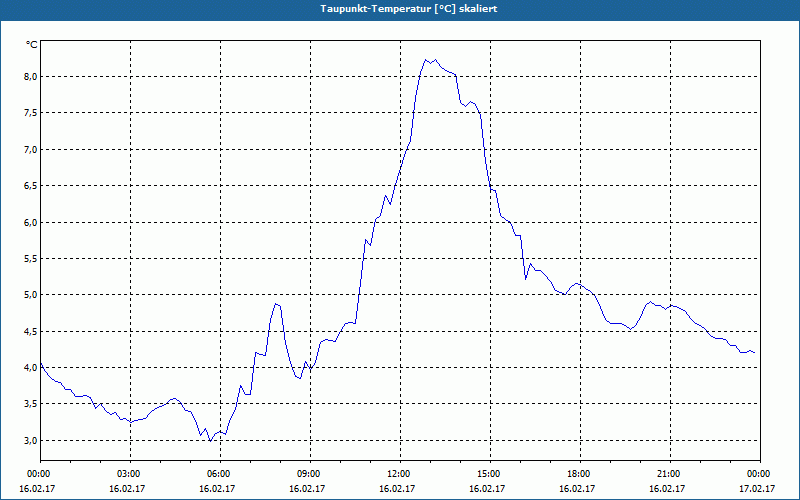Viewport: 800px width, 500px height.
Task: Click the 16.02.17 date under 09:00
Action: [x=307, y=488]
